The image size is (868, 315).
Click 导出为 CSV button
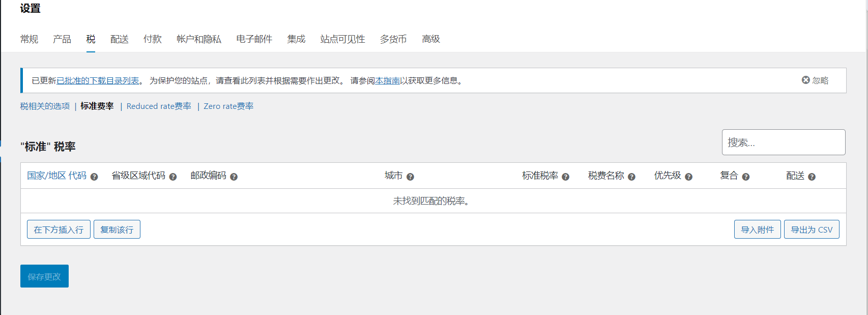812,230
